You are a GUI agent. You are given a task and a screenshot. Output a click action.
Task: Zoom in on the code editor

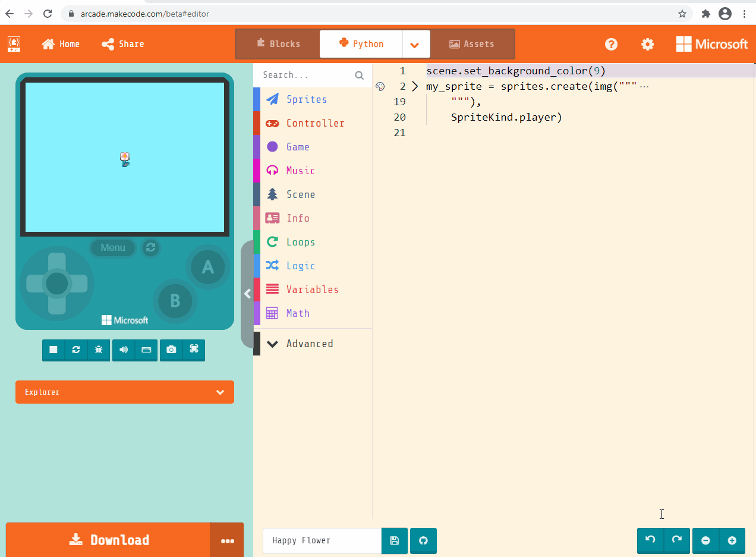click(x=732, y=540)
